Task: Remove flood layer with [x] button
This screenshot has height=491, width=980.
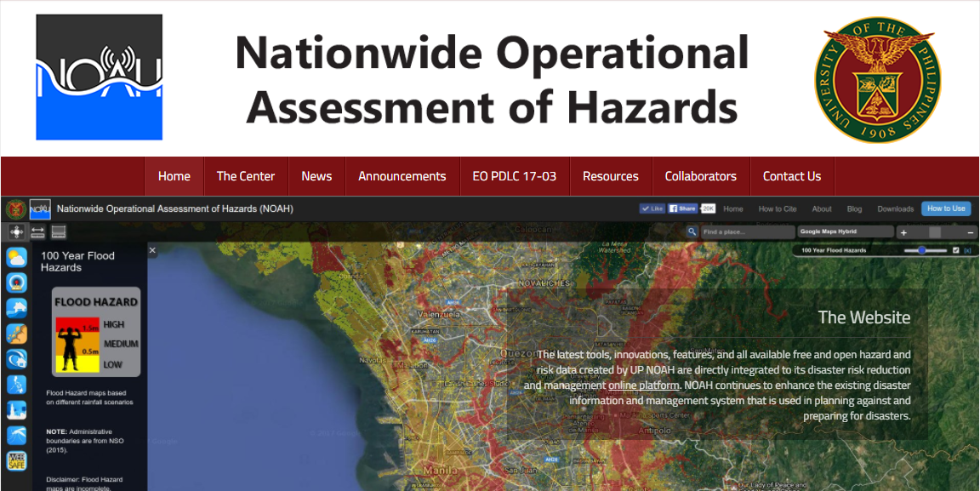Action: point(967,250)
